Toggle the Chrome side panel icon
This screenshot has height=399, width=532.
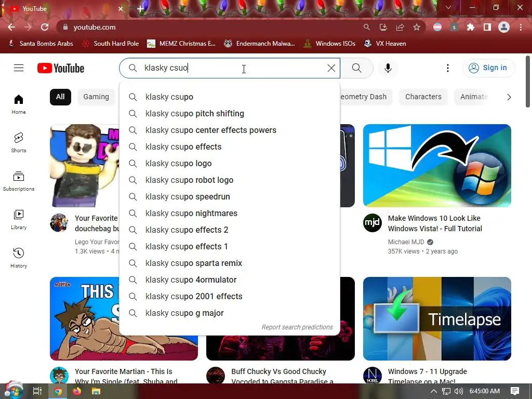pos(487,27)
